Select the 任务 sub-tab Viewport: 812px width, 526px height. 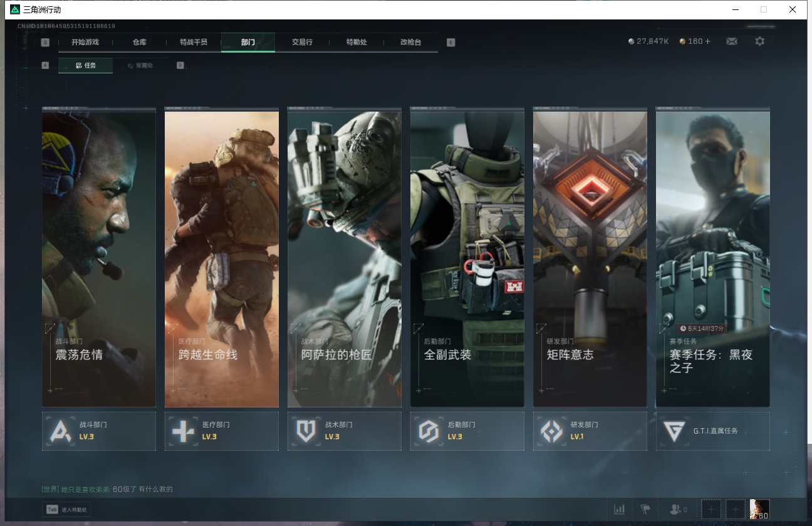86,65
